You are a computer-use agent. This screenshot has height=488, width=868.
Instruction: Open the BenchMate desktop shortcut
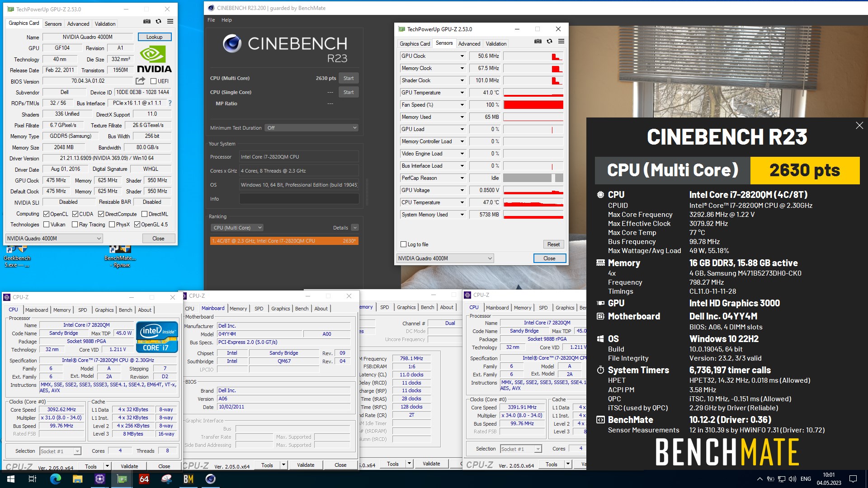click(120, 256)
